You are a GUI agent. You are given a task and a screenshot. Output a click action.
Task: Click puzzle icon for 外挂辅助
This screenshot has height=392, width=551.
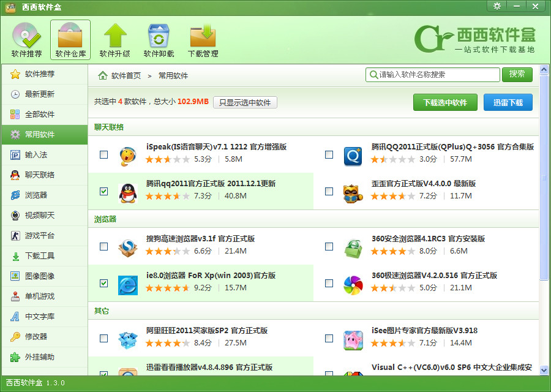coord(15,357)
